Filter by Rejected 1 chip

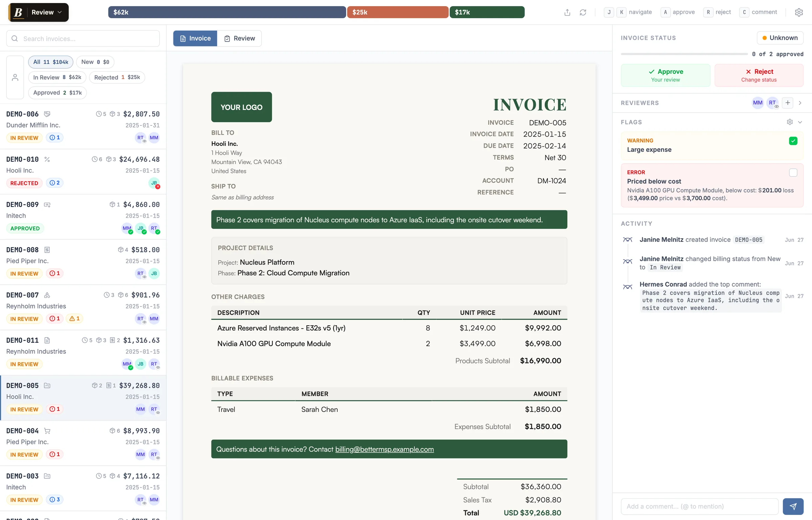tap(117, 77)
